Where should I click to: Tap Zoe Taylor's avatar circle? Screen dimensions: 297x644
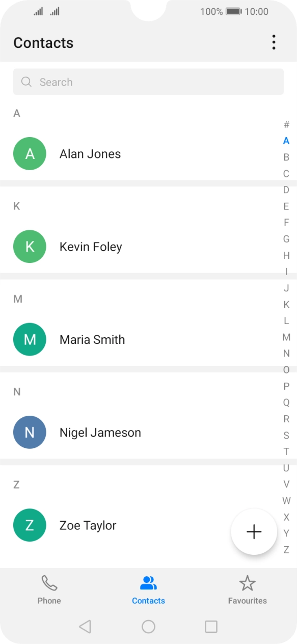click(x=30, y=525)
